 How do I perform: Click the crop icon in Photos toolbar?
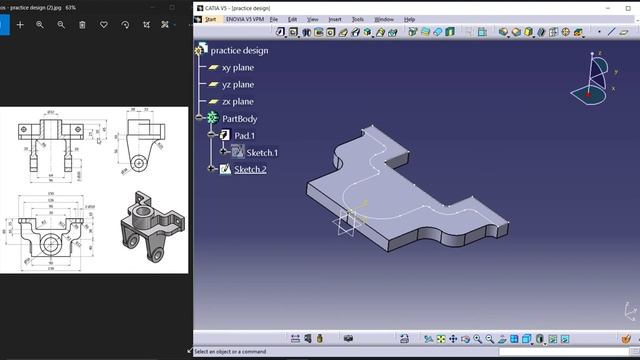[x=147, y=25]
